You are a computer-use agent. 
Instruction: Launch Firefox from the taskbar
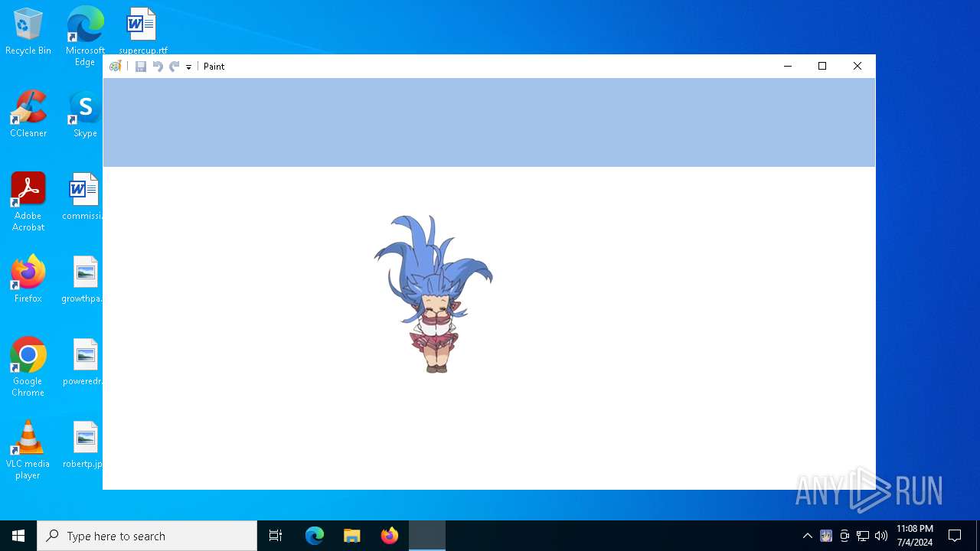390,536
